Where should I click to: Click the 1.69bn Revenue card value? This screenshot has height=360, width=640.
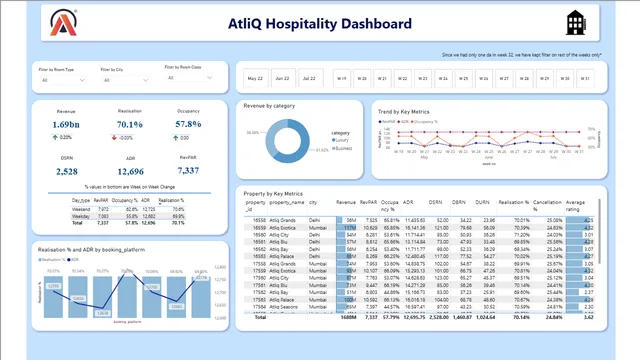click(66, 124)
